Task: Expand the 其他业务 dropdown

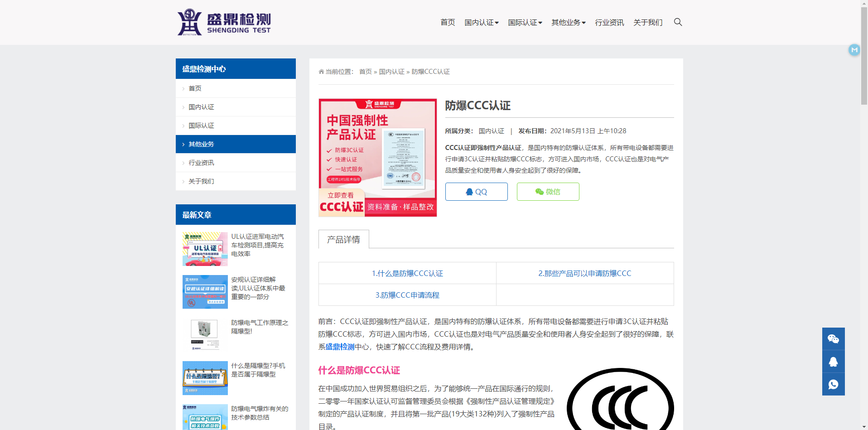Action: coord(568,22)
